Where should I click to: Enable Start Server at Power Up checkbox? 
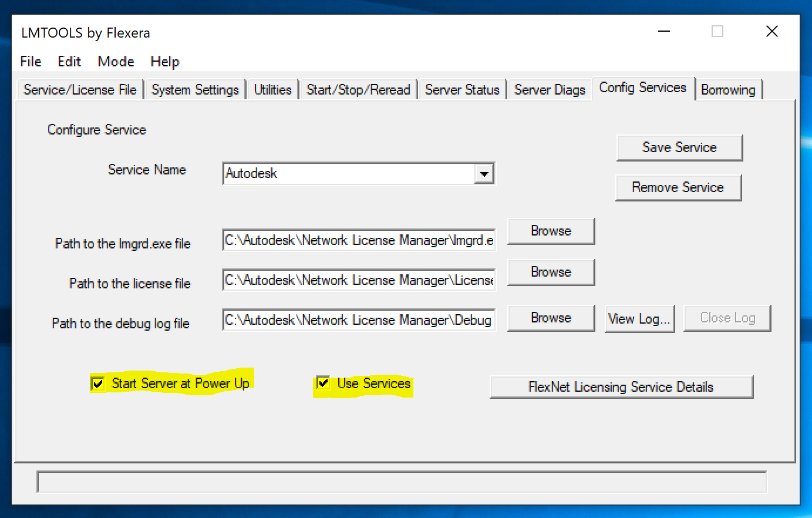(x=98, y=384)
